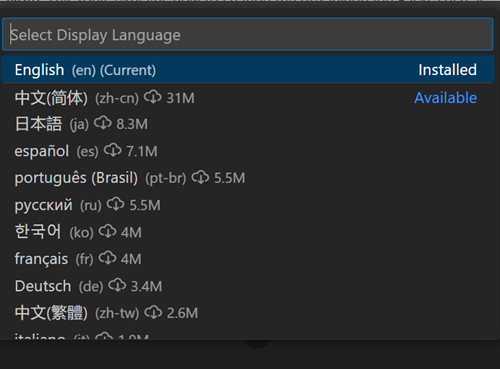Choose 中文(简体) zh-cn language

247,98
